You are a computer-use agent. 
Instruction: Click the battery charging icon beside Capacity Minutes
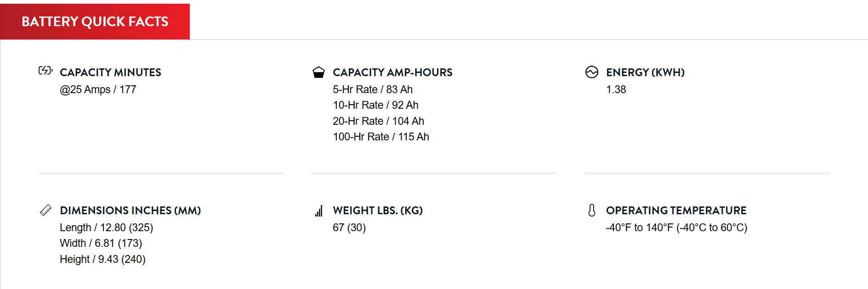click(x=45, y=71)
